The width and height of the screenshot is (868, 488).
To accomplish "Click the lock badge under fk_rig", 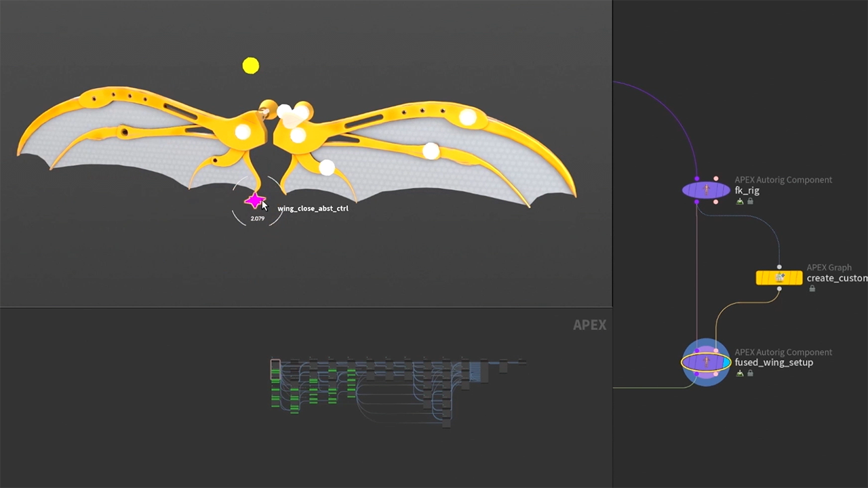I will 750,201.
